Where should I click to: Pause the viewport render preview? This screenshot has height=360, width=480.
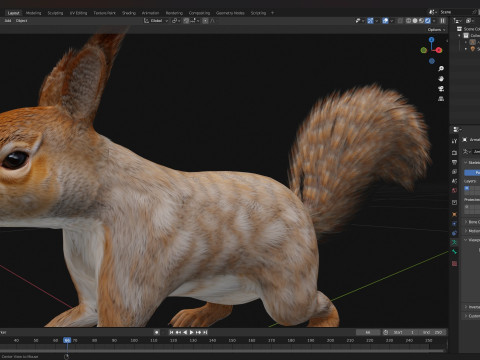point(443,21)
